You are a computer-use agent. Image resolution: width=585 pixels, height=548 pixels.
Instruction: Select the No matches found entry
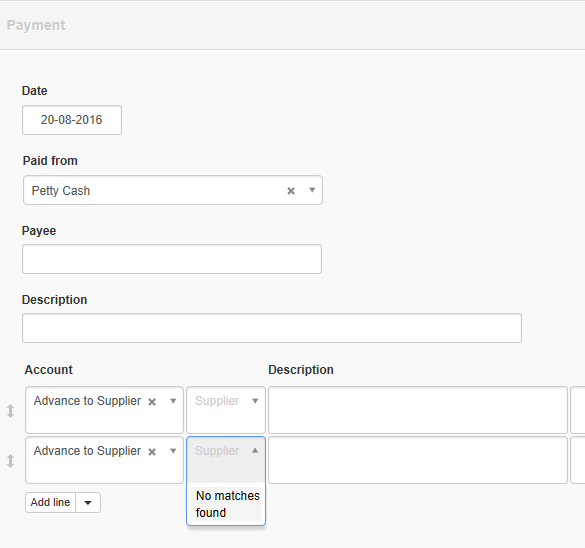point(226,504)
